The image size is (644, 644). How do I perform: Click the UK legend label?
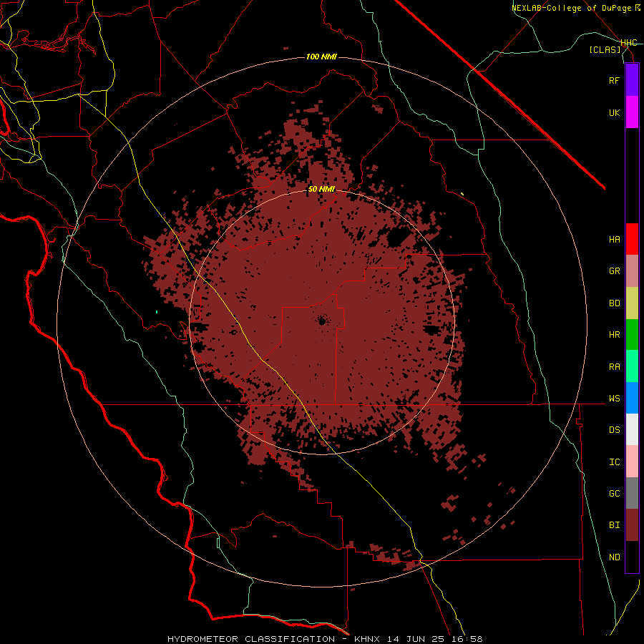pos(614,113)
